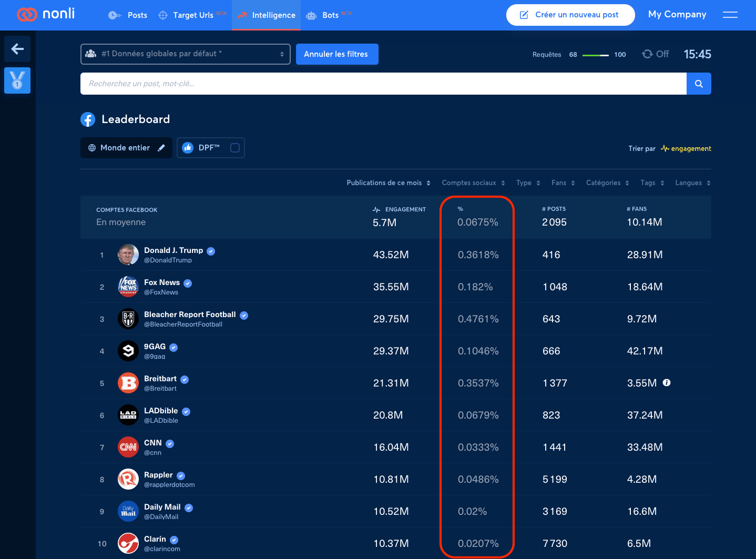This screenshot has width=756, height=559.
Task: Click the 43.52M engagement value
Action: tap(391, 255)
